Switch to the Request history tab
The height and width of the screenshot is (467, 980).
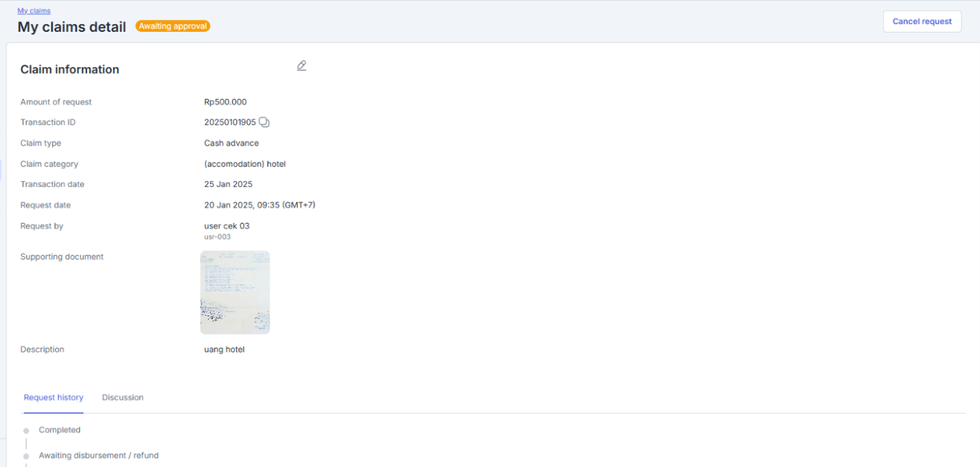pos(53,398)
